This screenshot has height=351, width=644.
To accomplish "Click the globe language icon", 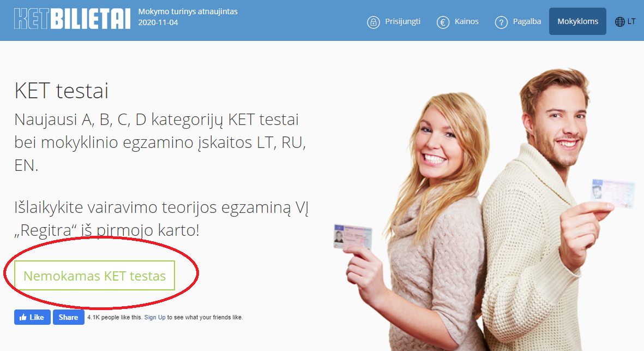I will [619, 22].
